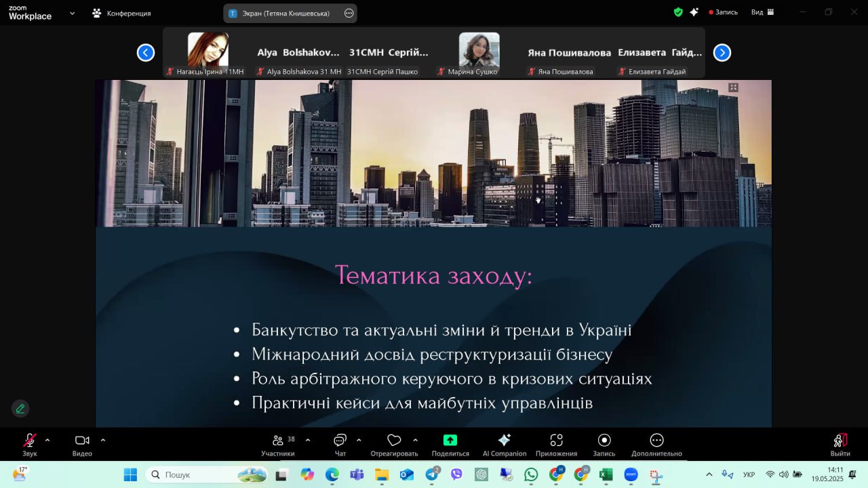The image size is (868, 488).
Task: Expand chat options arrow beside Чат
Action: (x=359, y=440)
